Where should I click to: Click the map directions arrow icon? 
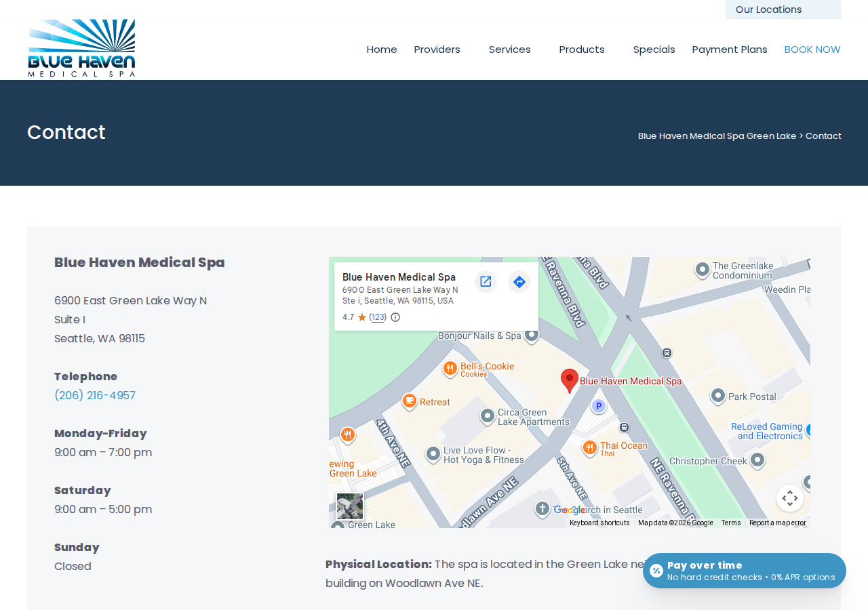pyautogui.click(x=519, y=281)
